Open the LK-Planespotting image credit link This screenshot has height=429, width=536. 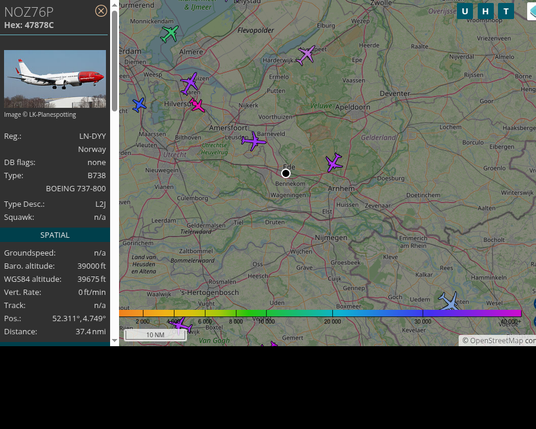coord(40,115)
